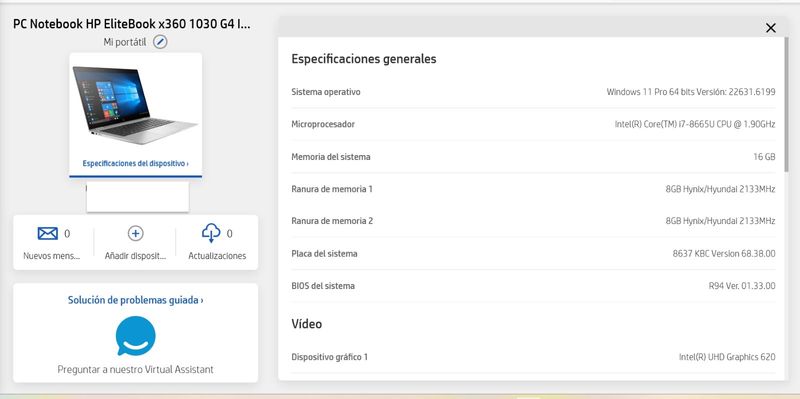Screen dimensions: 800x399
Task: Click the updates count 0
Action: (230, 234)
